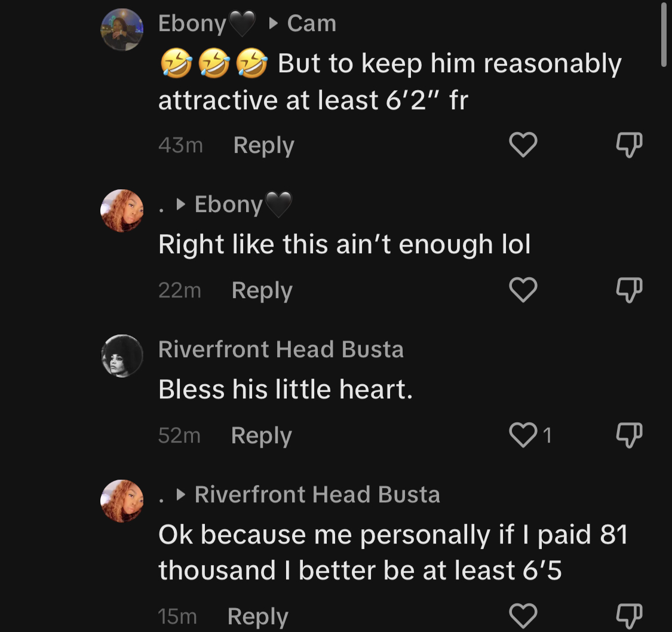Image resolution: width=672 pixels, height=632 pixels.
Task: Reply to the 15m comment
Action: (x=257, y=617)
